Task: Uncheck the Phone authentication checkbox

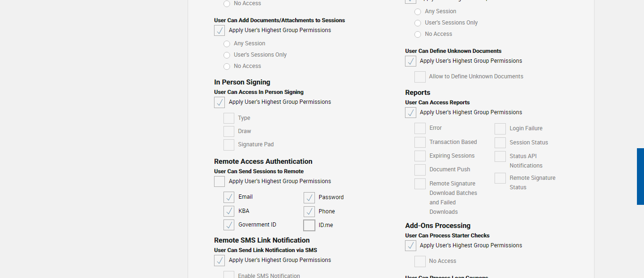Action: point(309,211)
